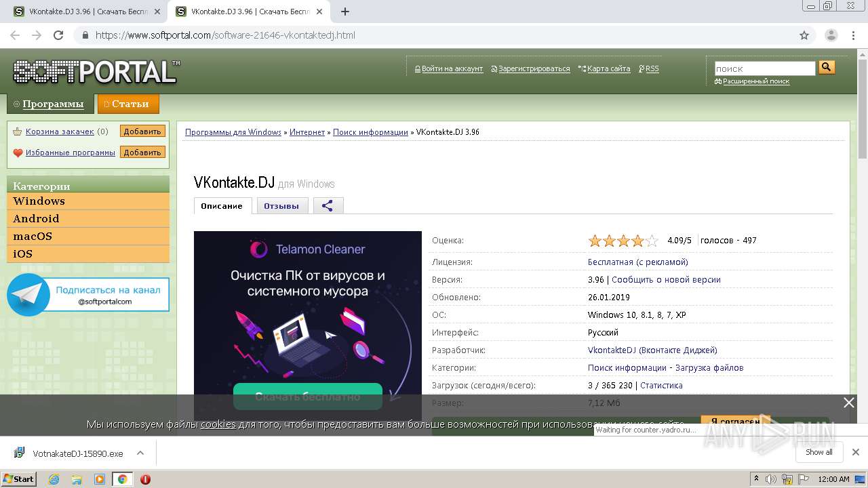Open the Статистика link

(661, 386)
